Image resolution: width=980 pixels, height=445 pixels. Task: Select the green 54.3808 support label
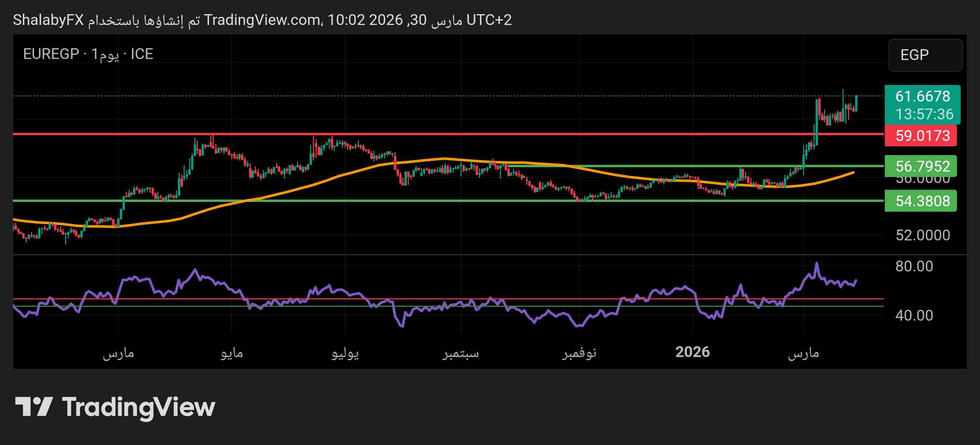point(922,201)
